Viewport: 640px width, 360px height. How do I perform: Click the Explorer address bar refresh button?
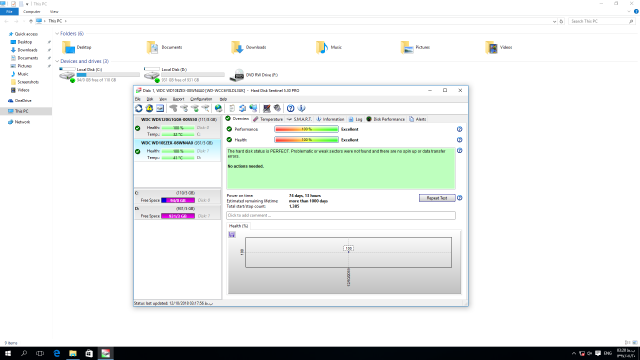pos(561,21)
